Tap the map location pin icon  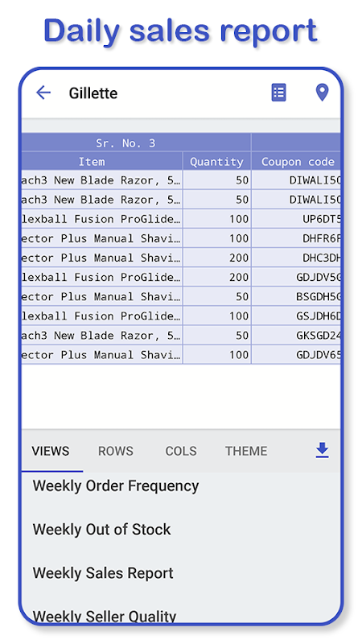point(323,93)
